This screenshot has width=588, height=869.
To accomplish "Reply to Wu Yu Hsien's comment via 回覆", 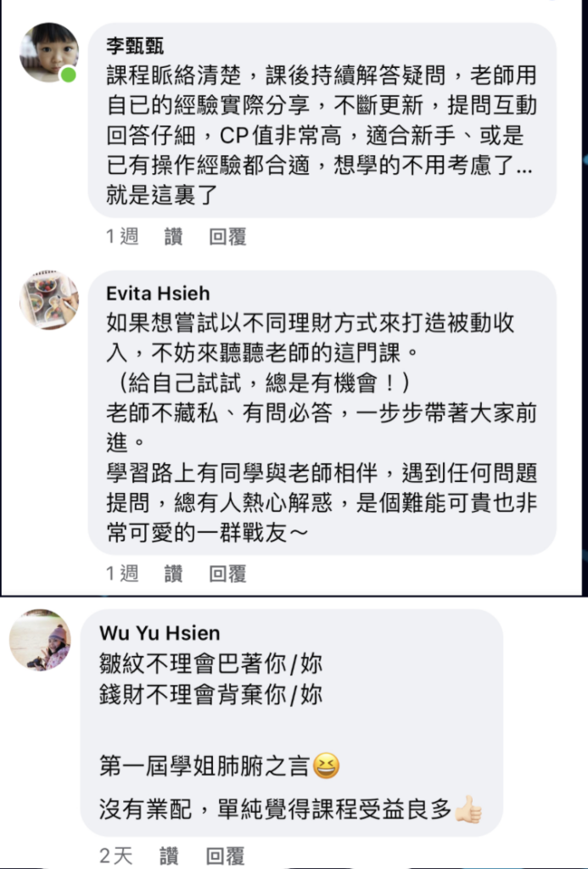I will (x=225, y=855).
